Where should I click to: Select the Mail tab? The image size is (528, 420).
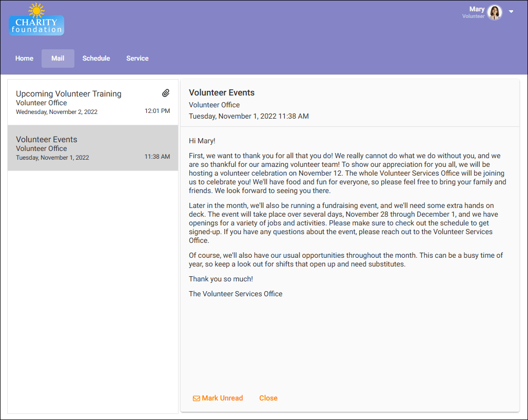tap(58, 59)
